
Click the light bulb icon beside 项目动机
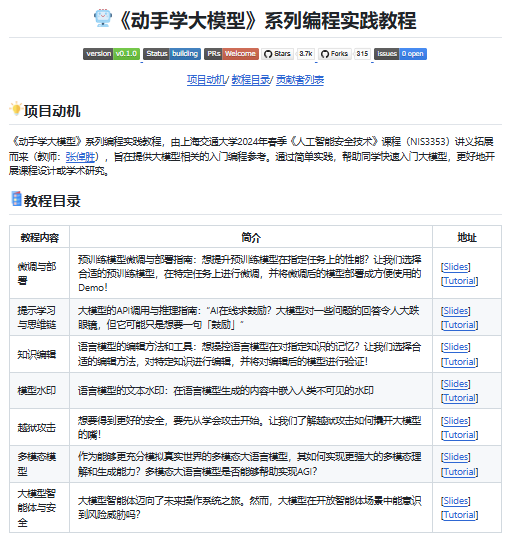[x=15, y=109]
